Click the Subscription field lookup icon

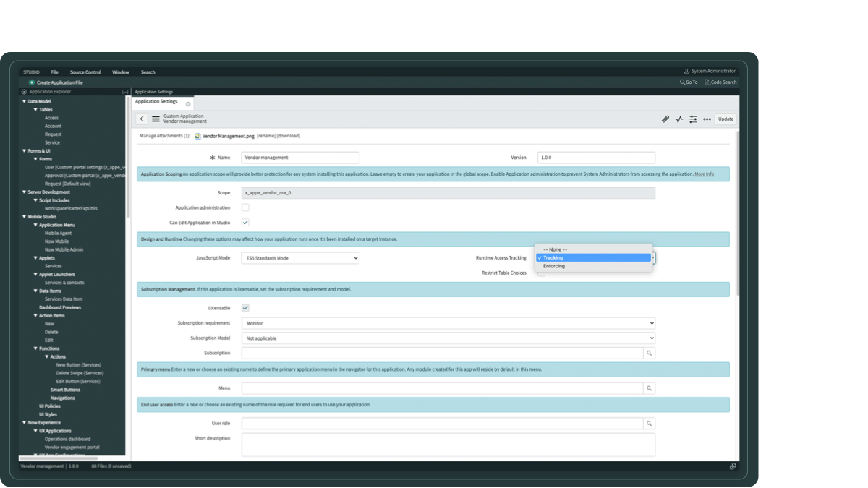pos(649,353)
